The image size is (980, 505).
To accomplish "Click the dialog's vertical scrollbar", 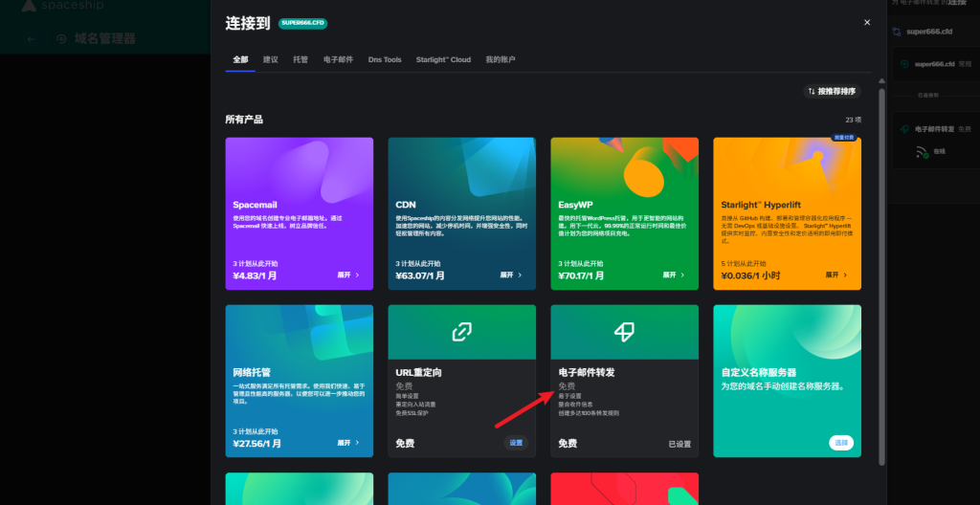I will pos(881,276).
